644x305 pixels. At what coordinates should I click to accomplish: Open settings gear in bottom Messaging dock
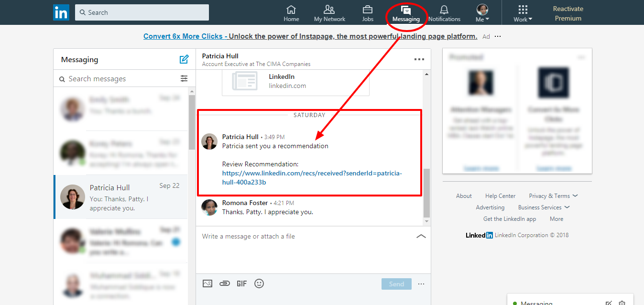tap(622, 303)
